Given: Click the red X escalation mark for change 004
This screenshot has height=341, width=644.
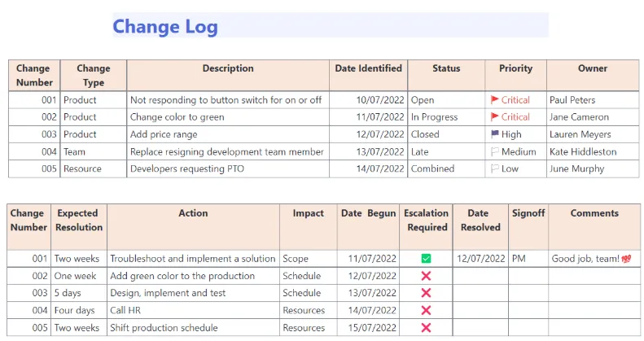Looking at the screenshot, I should 426,310.
